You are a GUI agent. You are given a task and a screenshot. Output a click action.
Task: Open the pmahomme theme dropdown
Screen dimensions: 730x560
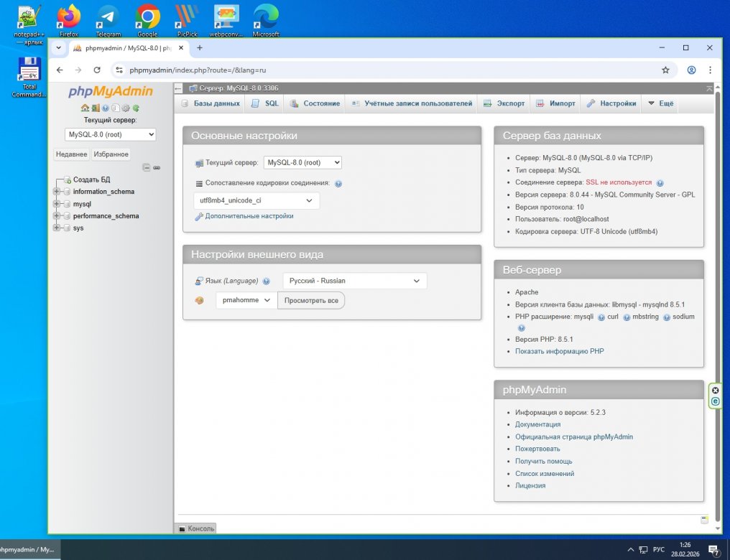(246, 301)
